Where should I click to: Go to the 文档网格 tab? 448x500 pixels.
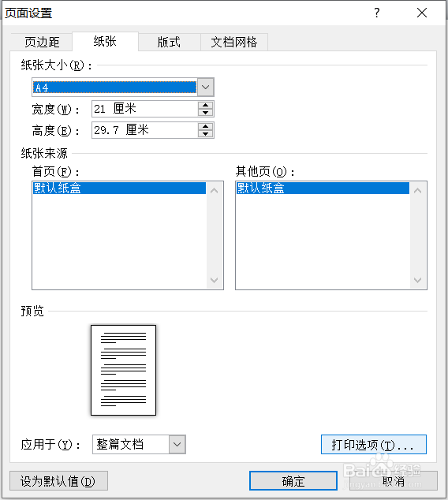[234, 42]
